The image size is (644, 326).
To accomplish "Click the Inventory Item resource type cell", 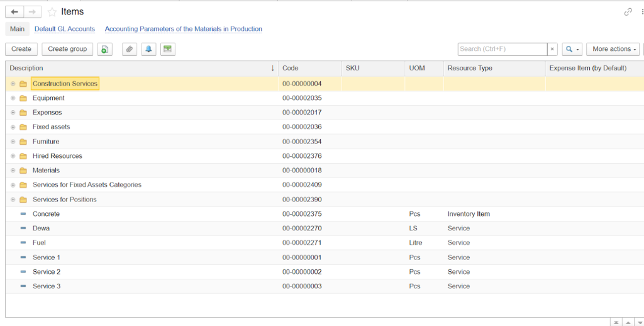I will [x=469, y=214].
